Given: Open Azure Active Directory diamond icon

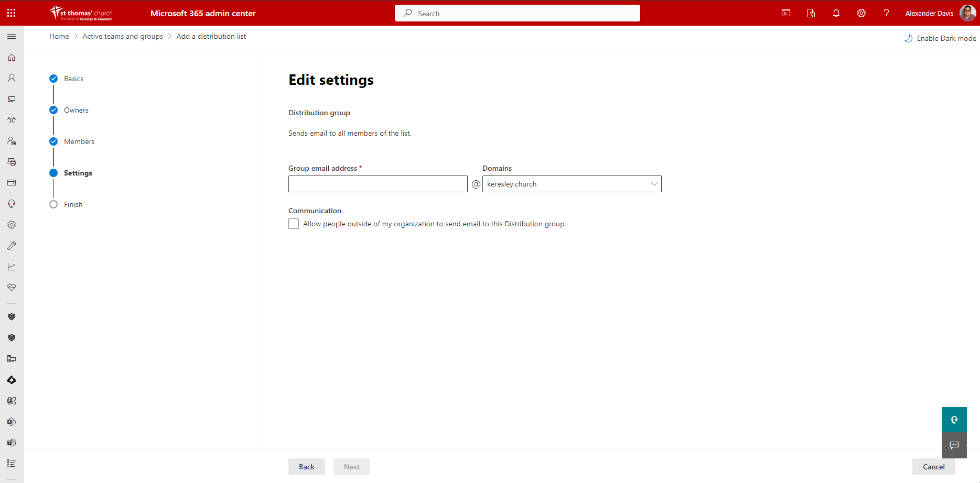Looking at the screenshot, I should click(12, 380).
